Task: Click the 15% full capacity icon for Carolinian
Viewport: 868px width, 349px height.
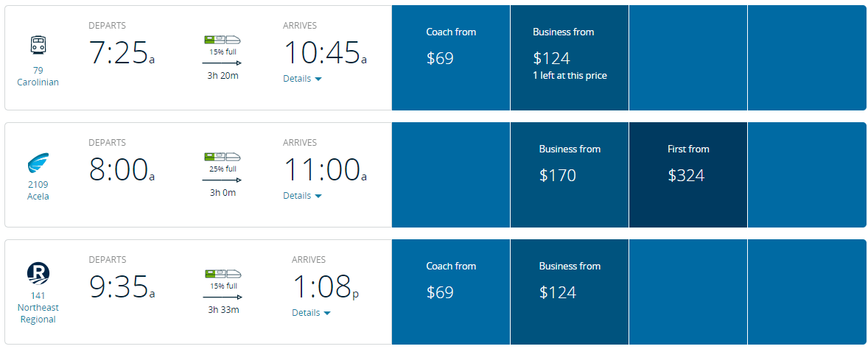Action: 222,40
